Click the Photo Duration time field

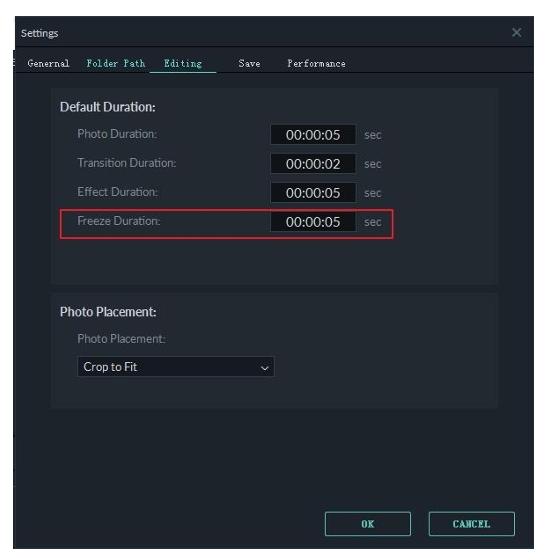313,135
